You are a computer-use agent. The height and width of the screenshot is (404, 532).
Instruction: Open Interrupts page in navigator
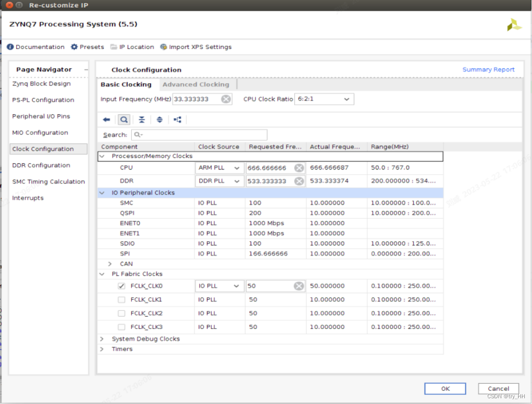pos(28,198)
